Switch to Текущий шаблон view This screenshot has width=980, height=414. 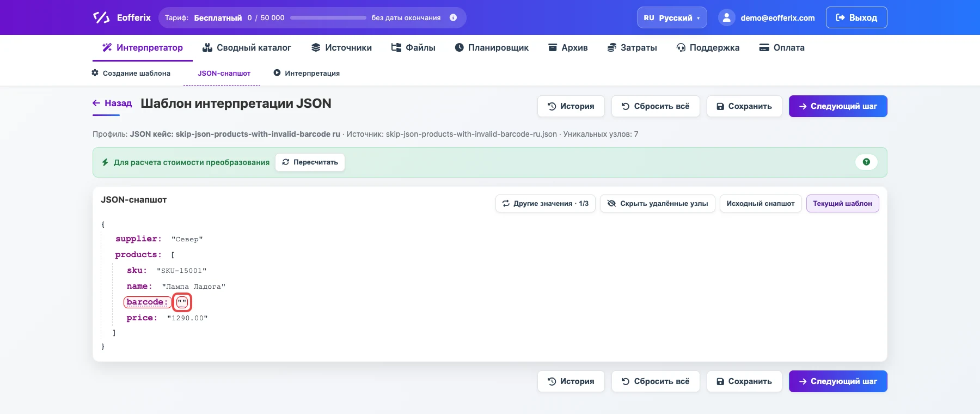842,203
